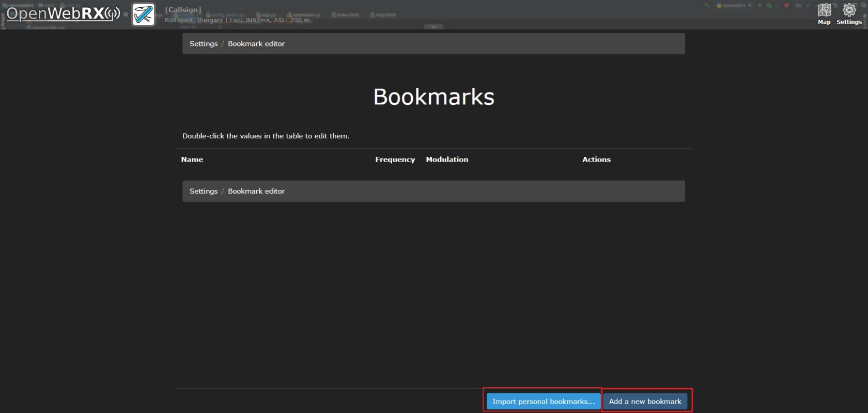This screenshot has width=868, height=413.
Task: Click the Bookmarks page heading
Action: click(x=434, y=97)
